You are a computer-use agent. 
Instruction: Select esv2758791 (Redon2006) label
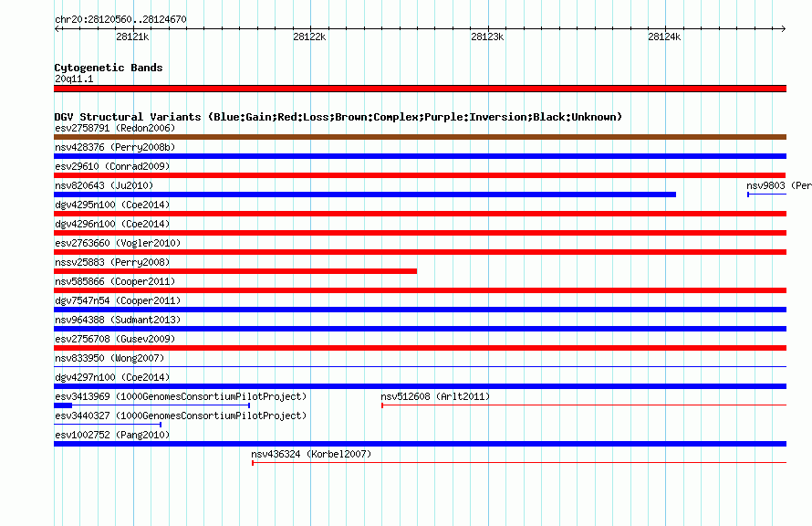coord(115,128)
